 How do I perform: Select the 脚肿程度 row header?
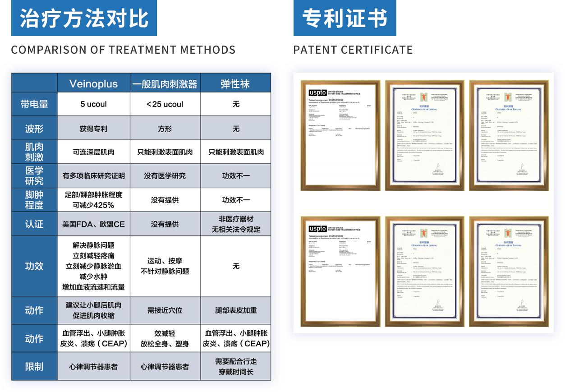point(34,200)
